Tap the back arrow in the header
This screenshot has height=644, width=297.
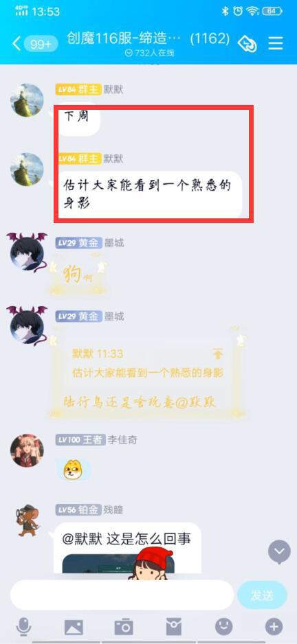click(x=16, y=43)
